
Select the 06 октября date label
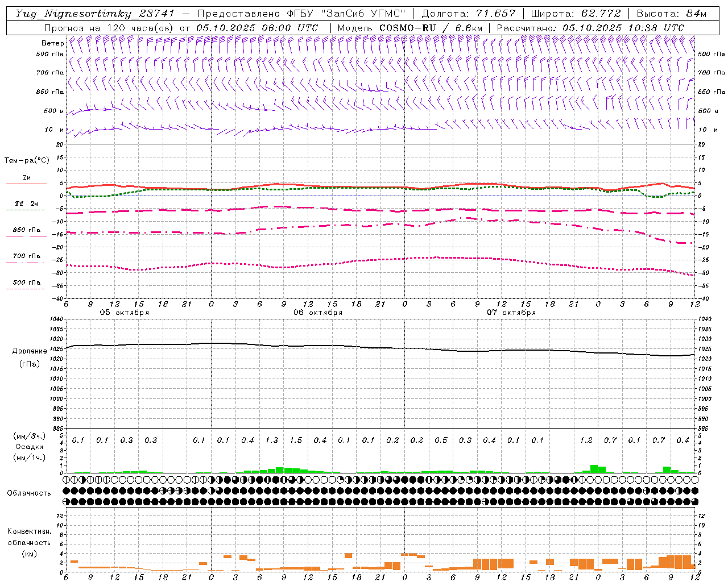[318, 313]
